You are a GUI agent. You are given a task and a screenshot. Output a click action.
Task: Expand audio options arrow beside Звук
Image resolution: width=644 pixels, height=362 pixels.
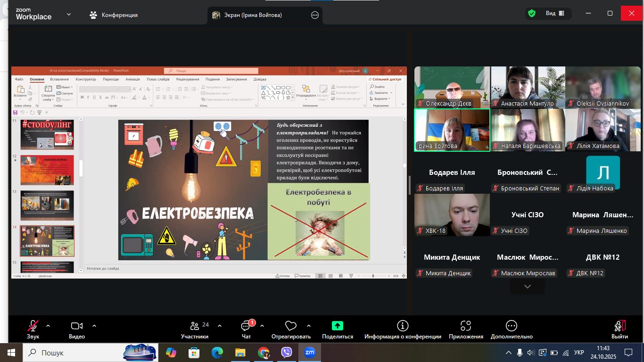coord(48,326)
